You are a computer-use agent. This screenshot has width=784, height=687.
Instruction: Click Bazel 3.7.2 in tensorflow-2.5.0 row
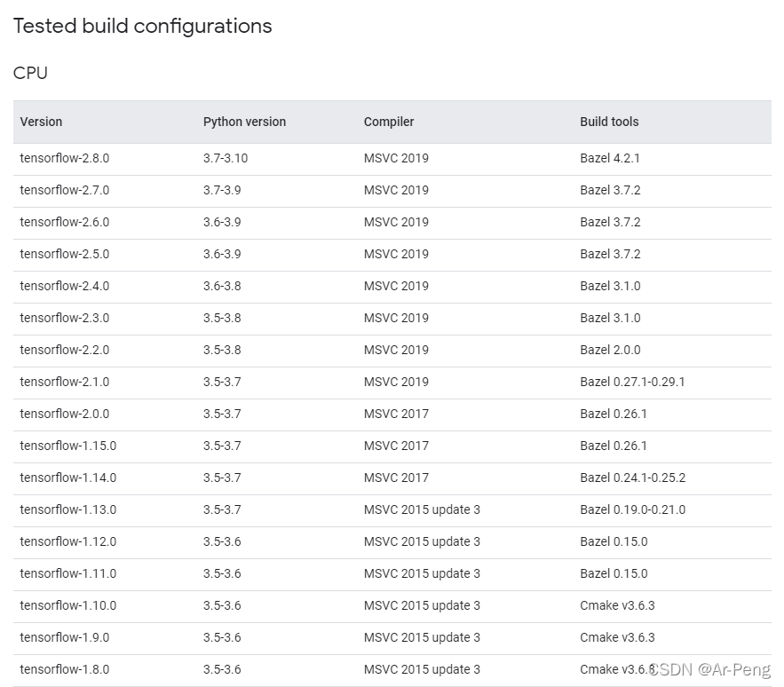(x=610, y=254)
